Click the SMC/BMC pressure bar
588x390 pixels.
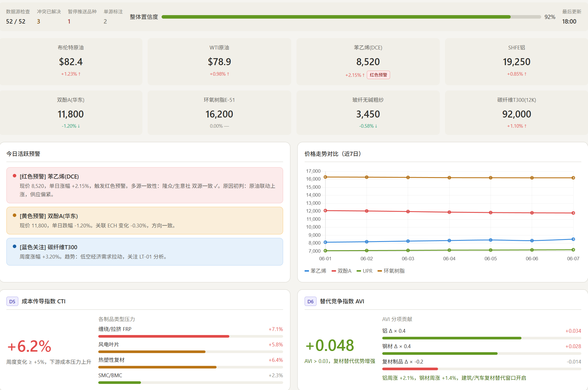click(191, 382)
